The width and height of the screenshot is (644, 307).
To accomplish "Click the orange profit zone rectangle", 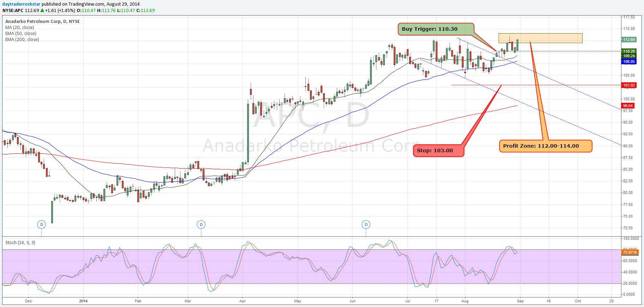I will [x=551, y=38].
